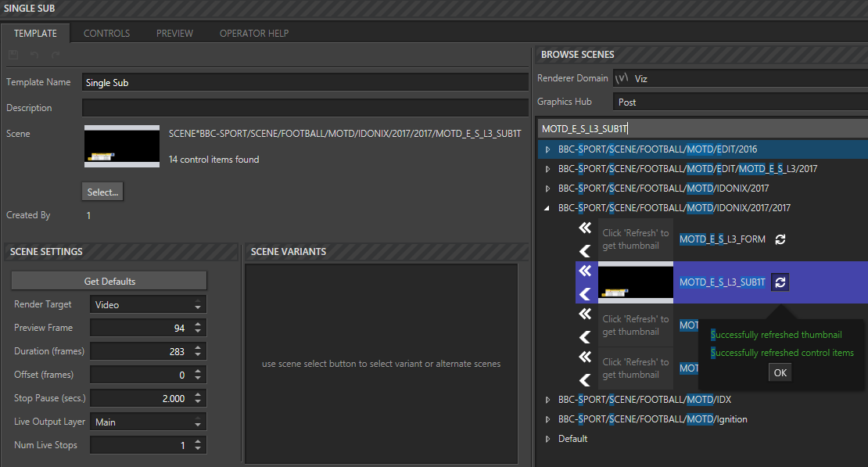Click OK in the refresh success popup
The width and height of the screenshot is (868, 467).
pyautogui.click(x=780, y=373)
